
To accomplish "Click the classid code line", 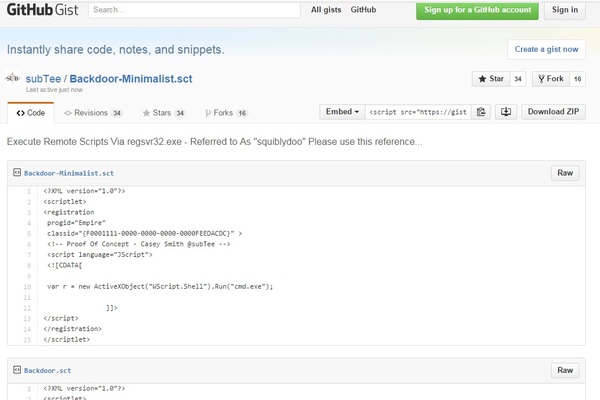I will click(145, 233).
